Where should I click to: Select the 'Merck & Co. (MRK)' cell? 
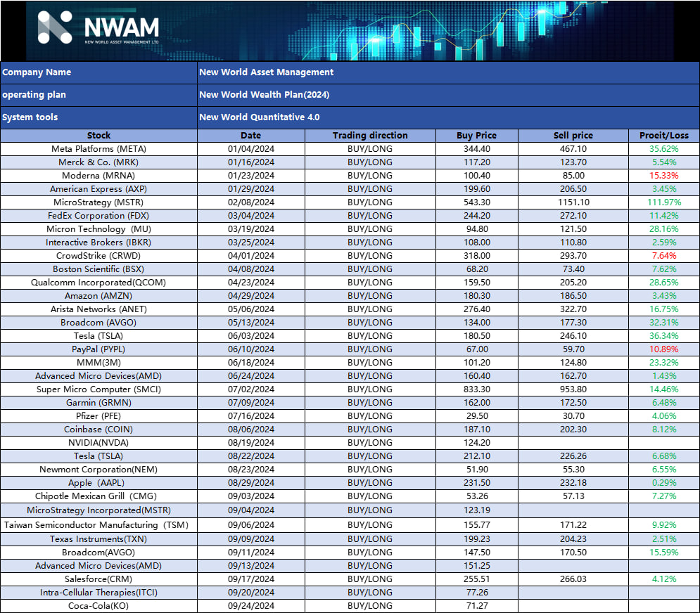tap(98, 162)
